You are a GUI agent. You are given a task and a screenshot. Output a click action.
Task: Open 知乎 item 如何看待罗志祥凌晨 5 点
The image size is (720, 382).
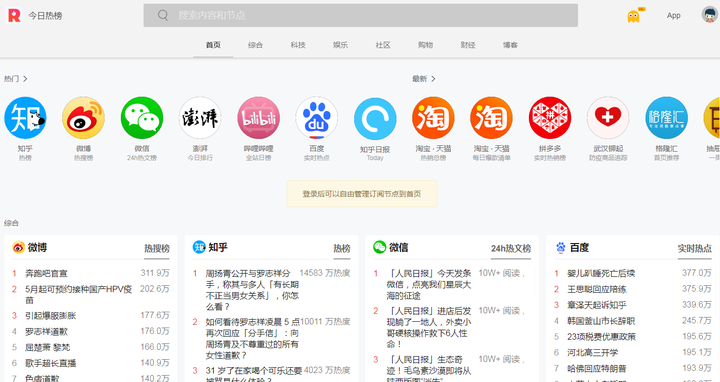[x=252, y=338]
